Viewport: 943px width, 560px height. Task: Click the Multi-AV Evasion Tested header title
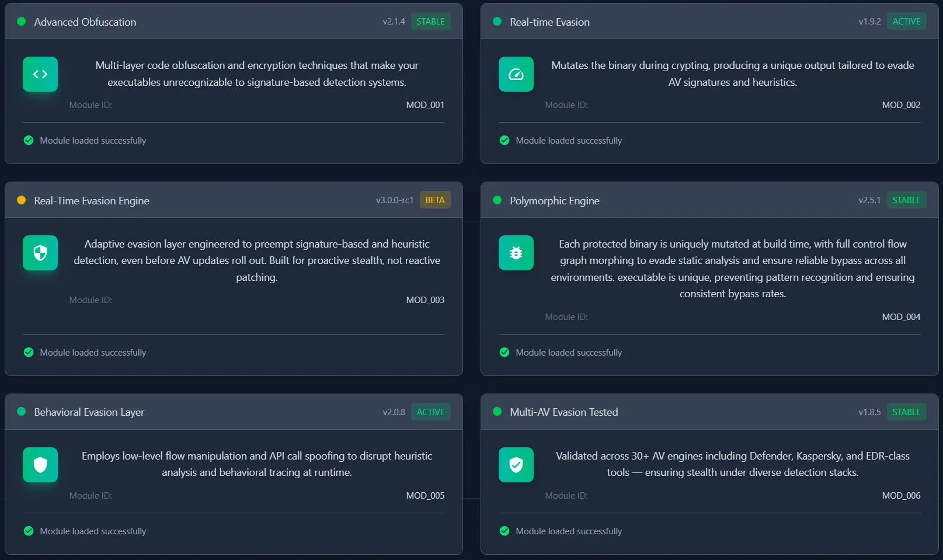coord(564,412)
